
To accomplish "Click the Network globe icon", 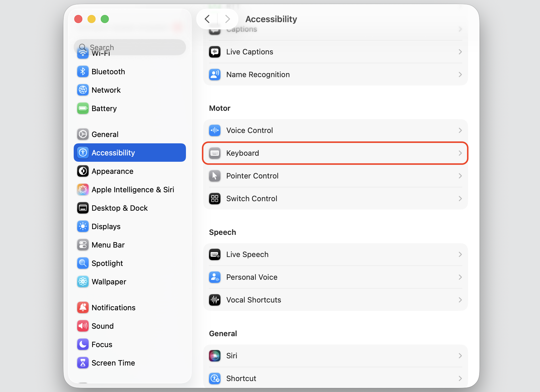I will 83,90.
